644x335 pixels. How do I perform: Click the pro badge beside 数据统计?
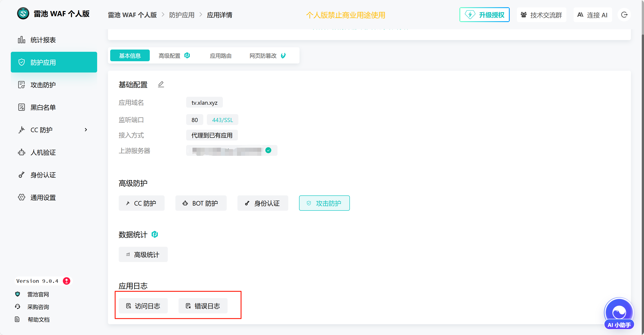[x=155, y=234]
